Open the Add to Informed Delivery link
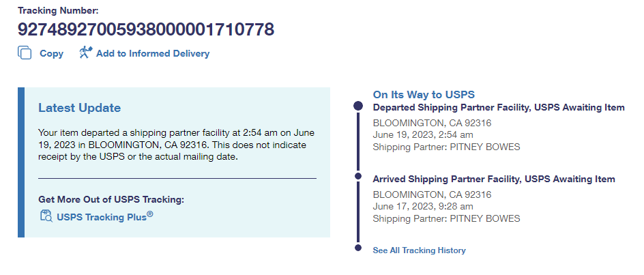The width and height of the screenshot is (644, 275). coord(153,53)
